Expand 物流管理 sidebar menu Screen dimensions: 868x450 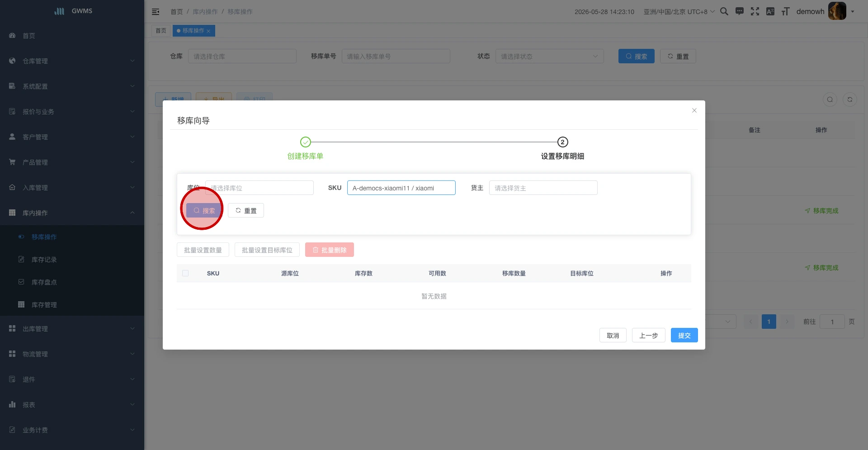click(x=72, y=354)
